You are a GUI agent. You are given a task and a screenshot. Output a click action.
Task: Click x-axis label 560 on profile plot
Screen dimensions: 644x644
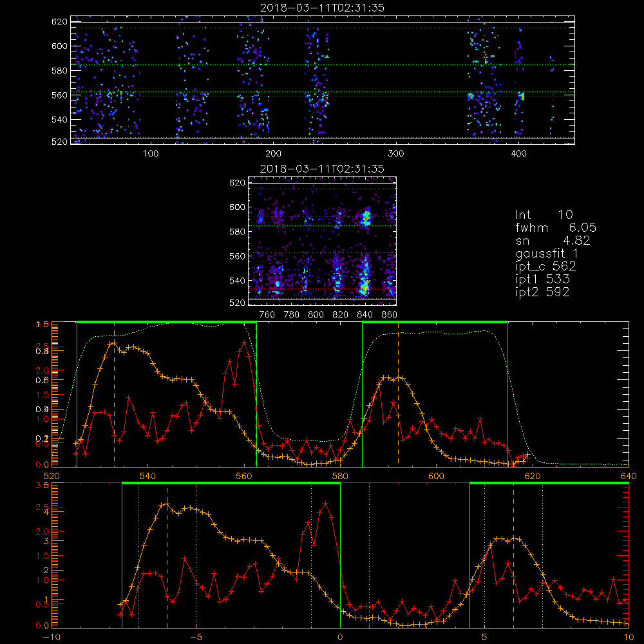(244, 477)
